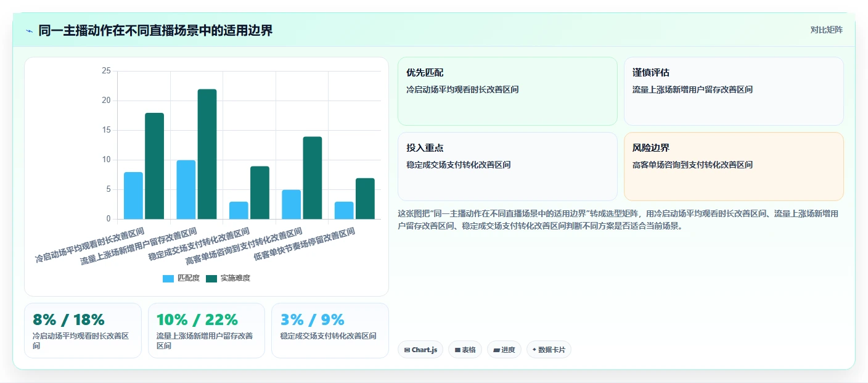868x383 pixels.
Task: Click the x-axis label 高客单场咨询到支付转化改善区间
Action: pyautogui.click(x=244, y=246)
